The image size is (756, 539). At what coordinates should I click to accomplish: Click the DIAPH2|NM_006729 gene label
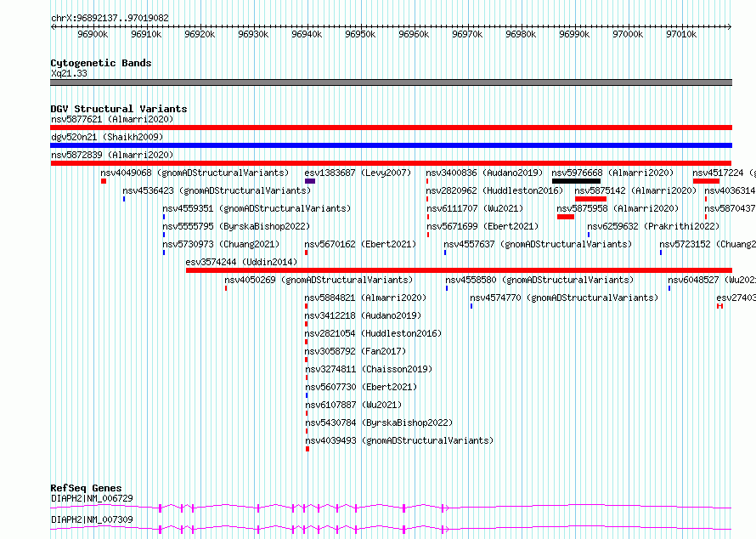tap(92, 498)
